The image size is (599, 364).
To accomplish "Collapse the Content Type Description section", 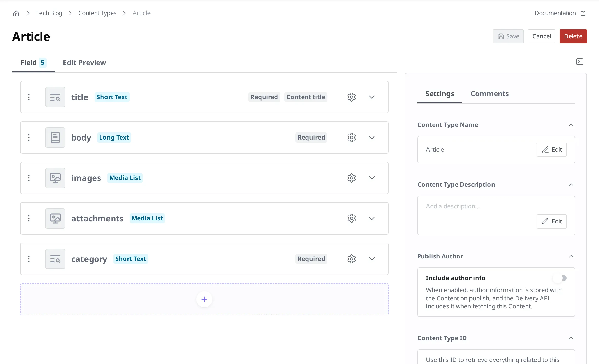I will pos(571,185).
